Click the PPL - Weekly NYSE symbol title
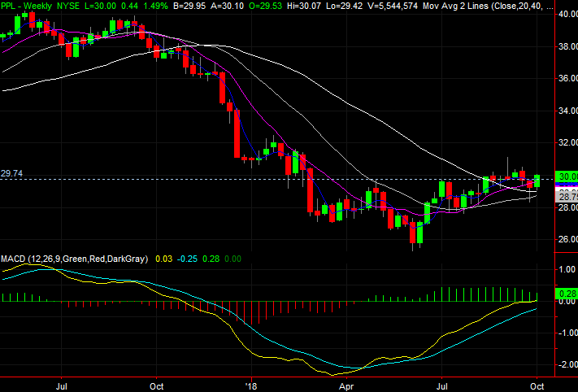Screen dimensions: 578x392 pyautogui.click(x=40, y=6)
